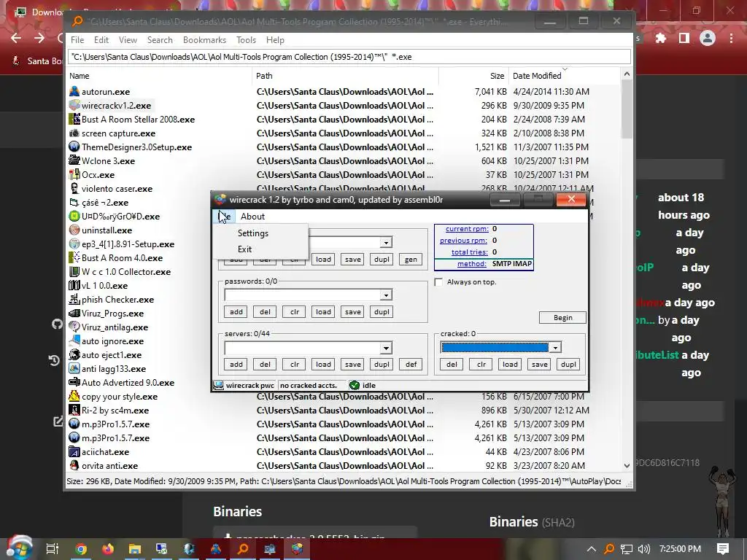Click the copy your style.exe icon
Viewport: 747px width, 560px height.
[x=74, y=396]
